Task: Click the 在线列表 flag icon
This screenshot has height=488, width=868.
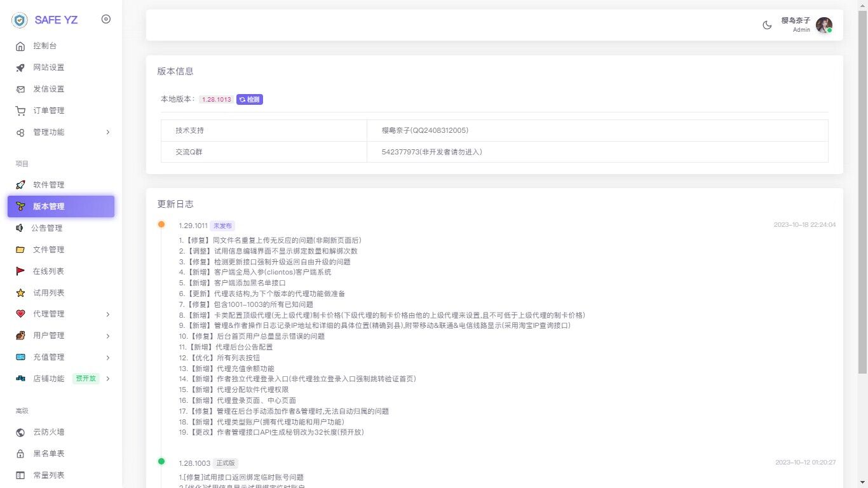Action: click(20, 271)
